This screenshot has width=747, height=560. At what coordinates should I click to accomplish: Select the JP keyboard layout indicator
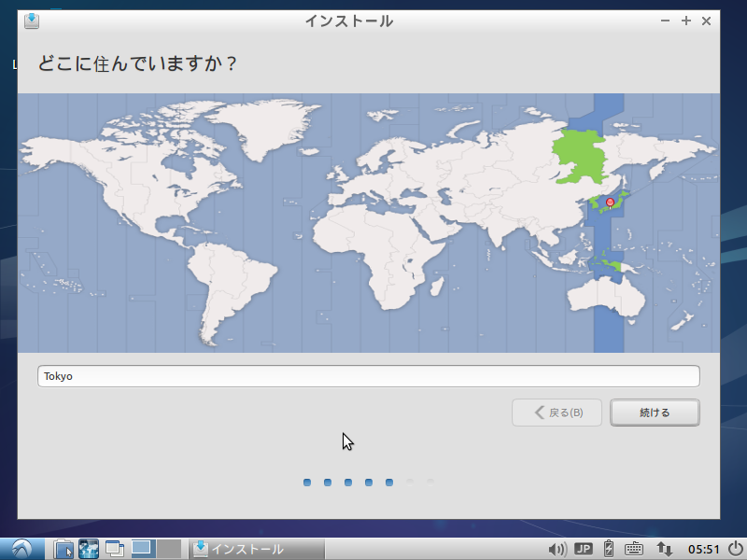(583, 549)
